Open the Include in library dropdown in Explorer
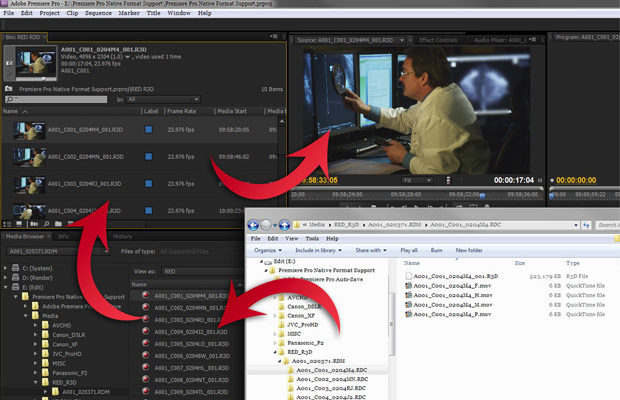620x400 pixels. click(x=318, y=250)
